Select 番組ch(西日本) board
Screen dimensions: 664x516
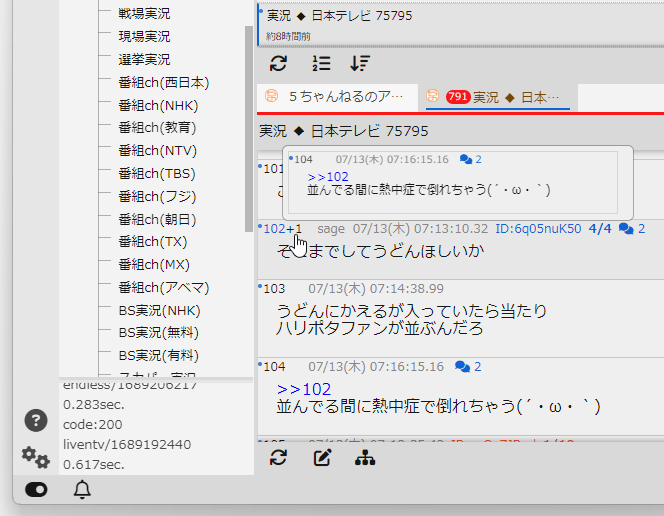(x=164, y=83)
